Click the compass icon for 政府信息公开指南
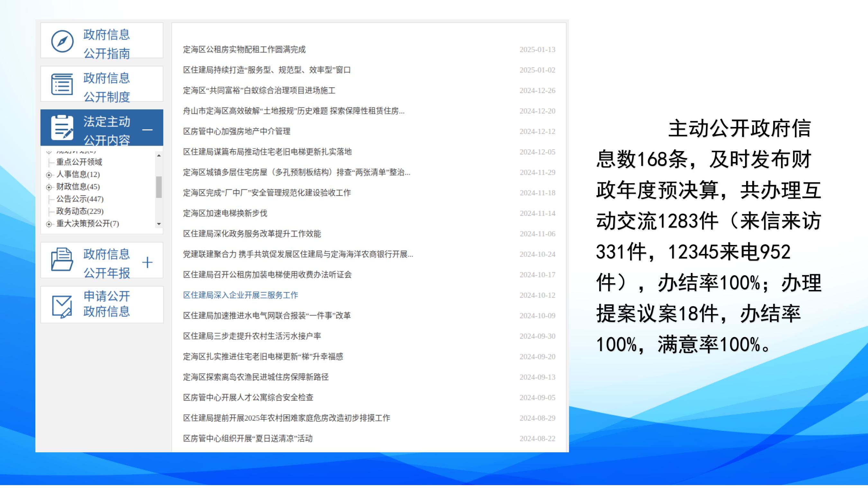This screenshot has width=868, height=488. point(62,41)
